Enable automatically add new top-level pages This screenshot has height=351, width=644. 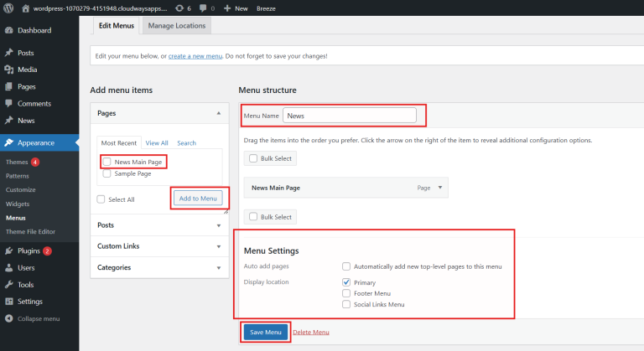click(x=346, y=266)
